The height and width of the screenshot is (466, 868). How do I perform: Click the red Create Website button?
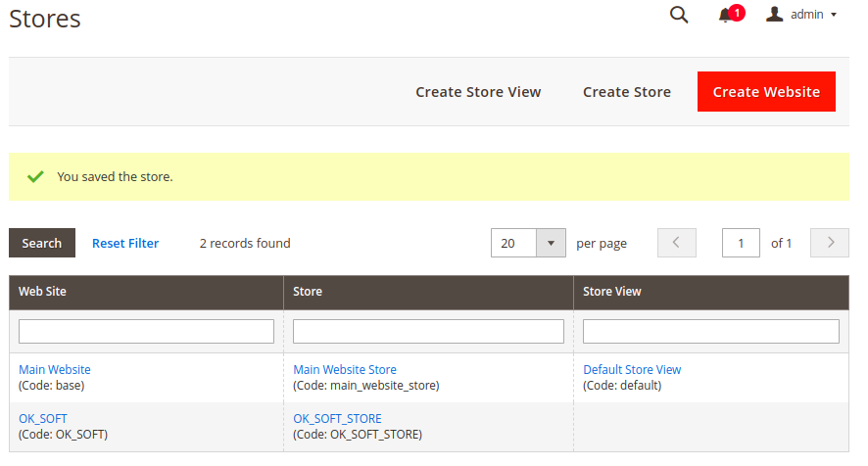tap(766, 92)
